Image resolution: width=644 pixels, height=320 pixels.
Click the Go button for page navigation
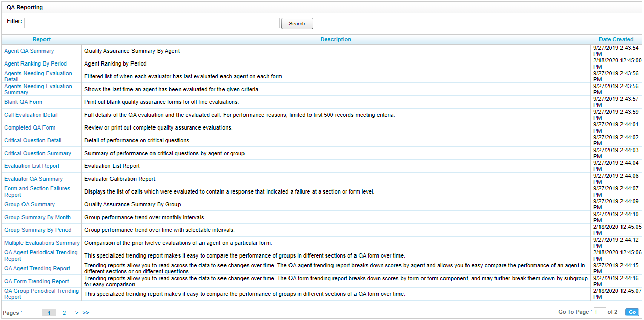point(632,312)
